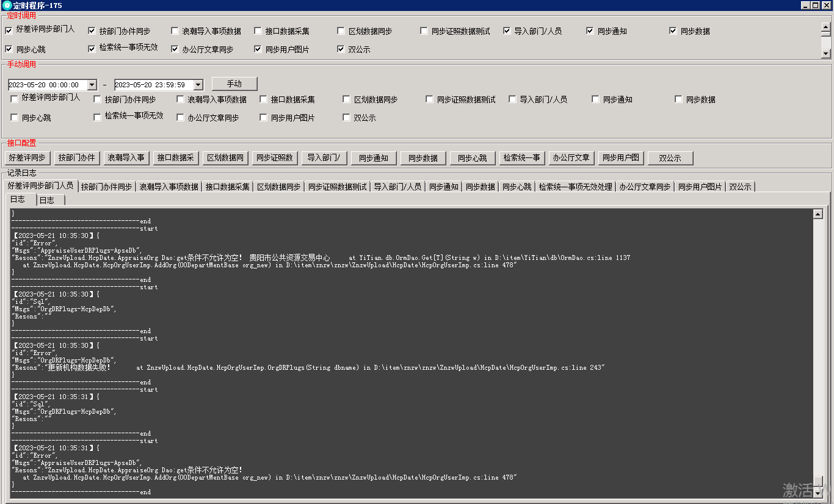Switch to 同步证照数据测试 log tab
This screenshot has width=834, height=504.
[x=338, y=187]
